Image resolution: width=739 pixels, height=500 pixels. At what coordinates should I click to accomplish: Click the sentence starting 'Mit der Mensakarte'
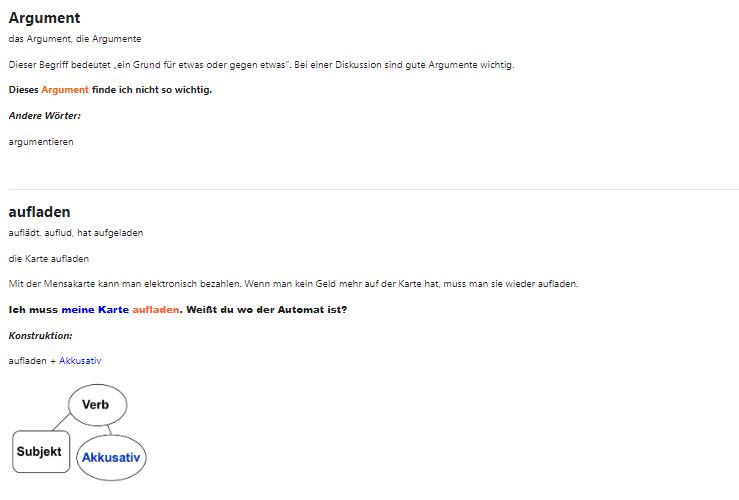click(290, 284)
